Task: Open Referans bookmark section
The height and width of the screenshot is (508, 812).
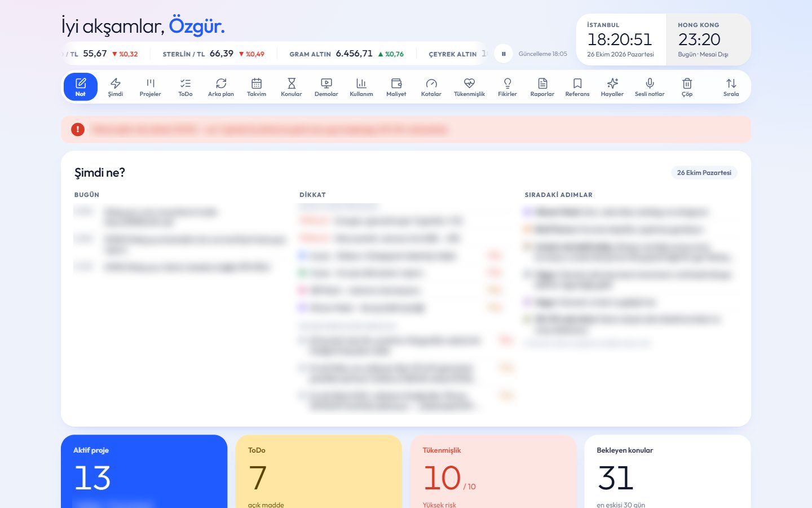Action: 577,87
